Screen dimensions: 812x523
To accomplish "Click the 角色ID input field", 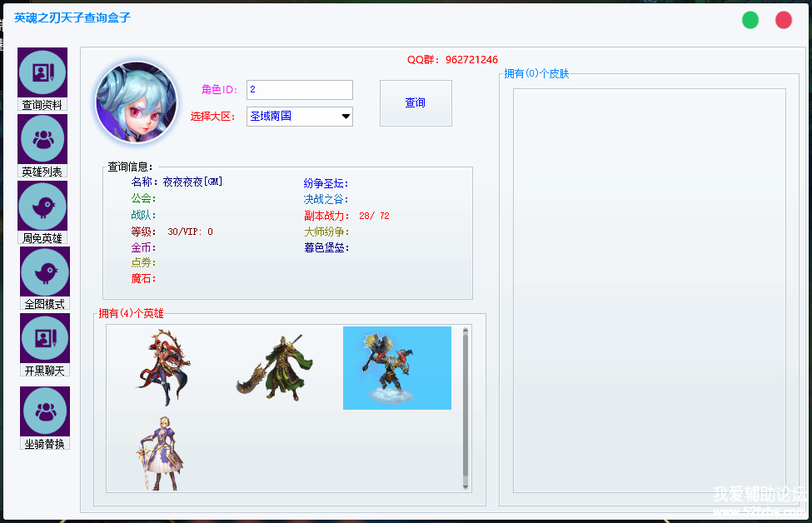I will pyautogui.click(x=300, y=90).
